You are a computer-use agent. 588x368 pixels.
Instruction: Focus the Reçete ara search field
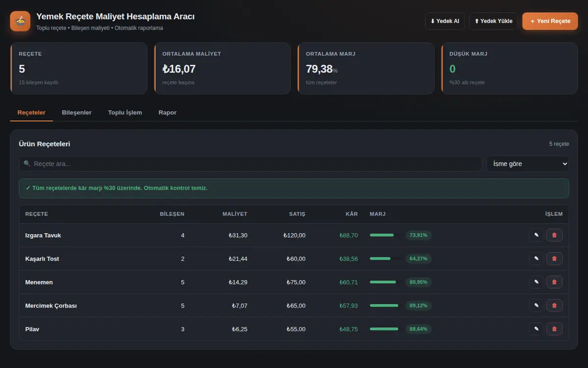tap(250, 164)
